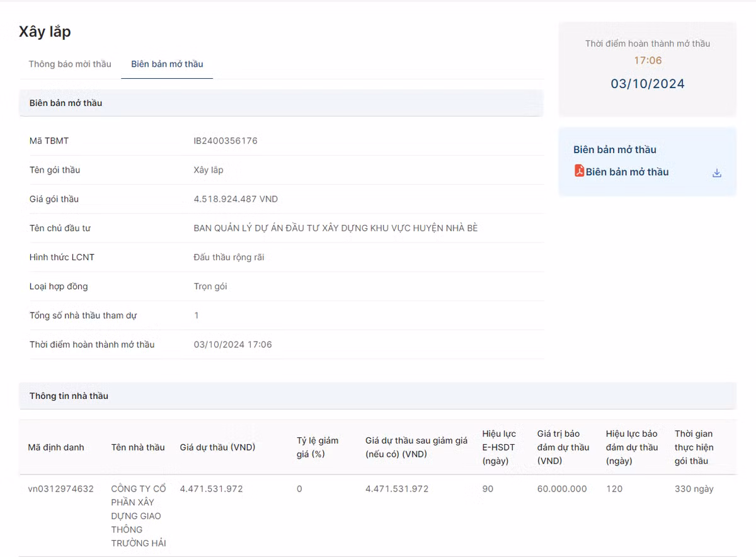Click the Mã định danh column header

(55, 447)
